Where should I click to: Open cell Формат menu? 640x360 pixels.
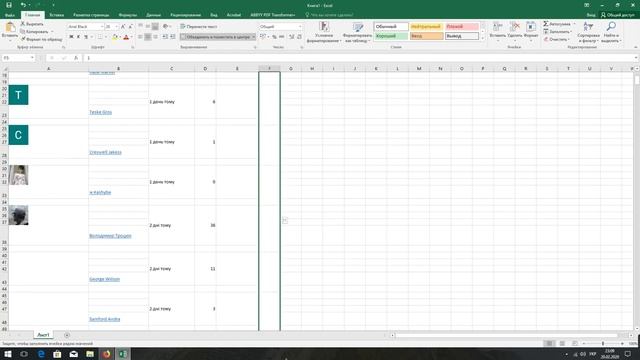tap(531, 31)
